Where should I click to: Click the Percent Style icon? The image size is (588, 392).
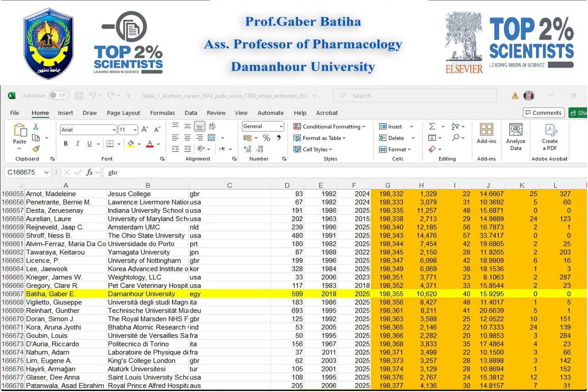[x=266, y=138]
